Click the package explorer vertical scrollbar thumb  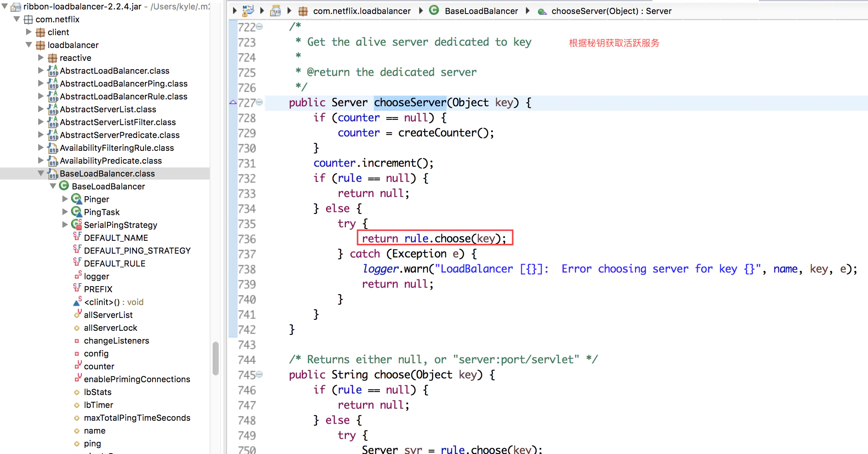click(215, 358)
